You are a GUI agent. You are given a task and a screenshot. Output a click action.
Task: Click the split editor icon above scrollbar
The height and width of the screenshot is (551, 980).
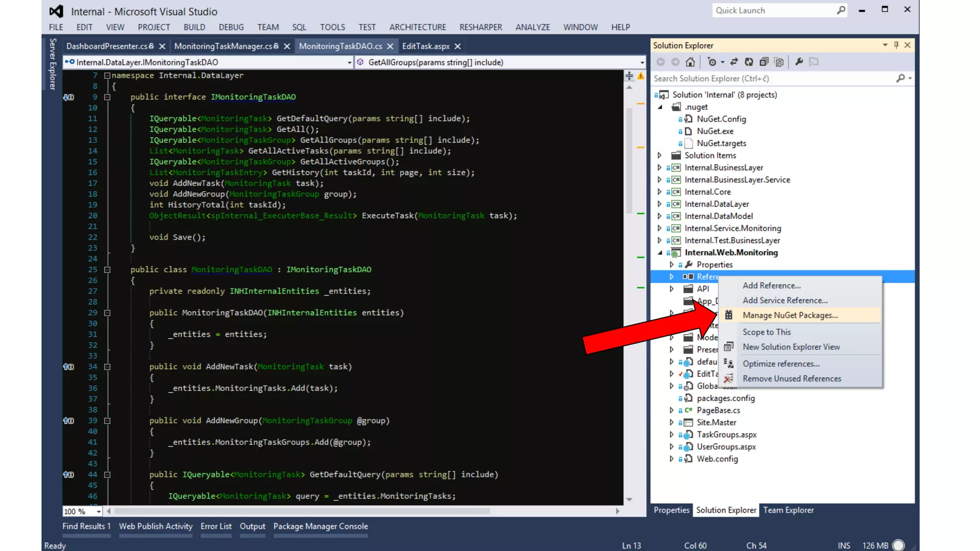[x=629, y=76]
